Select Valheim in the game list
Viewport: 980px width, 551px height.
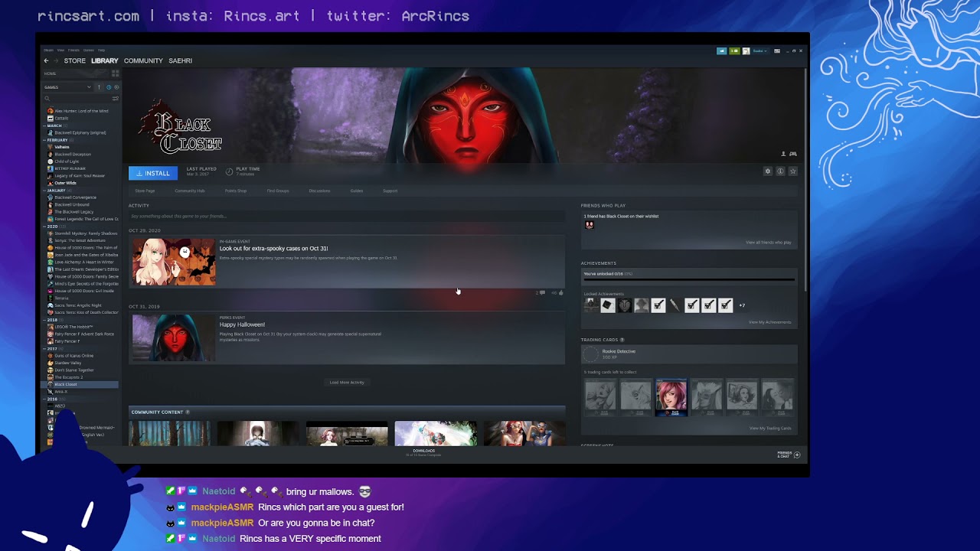click(x=61, y=147)
